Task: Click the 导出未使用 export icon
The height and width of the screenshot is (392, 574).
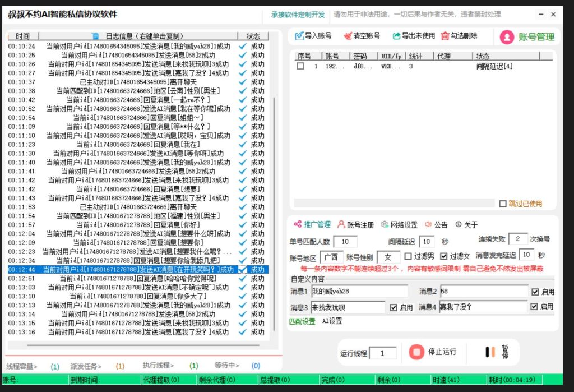Action: coord(396,36)
